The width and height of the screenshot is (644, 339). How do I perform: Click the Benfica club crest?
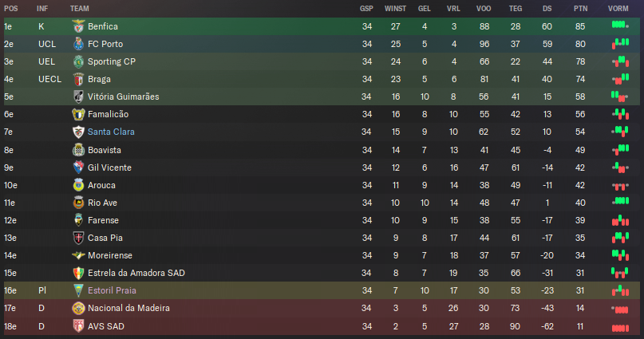78,26
